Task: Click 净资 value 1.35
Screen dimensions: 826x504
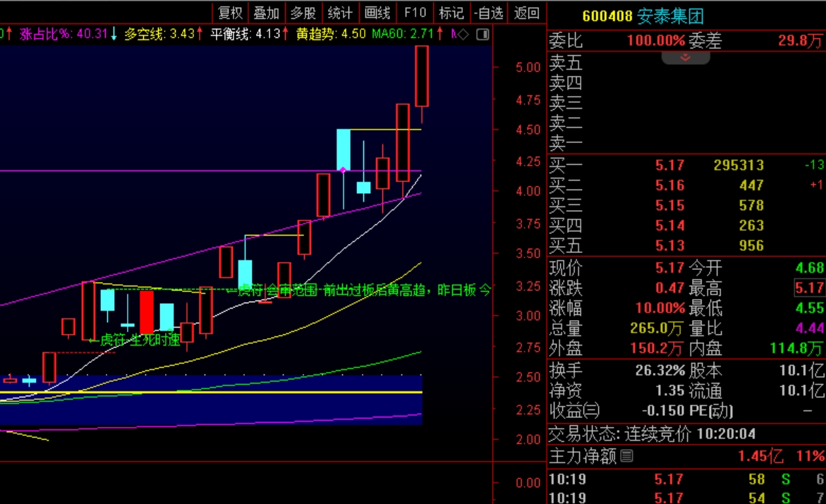Action: [x=669, y=391]
